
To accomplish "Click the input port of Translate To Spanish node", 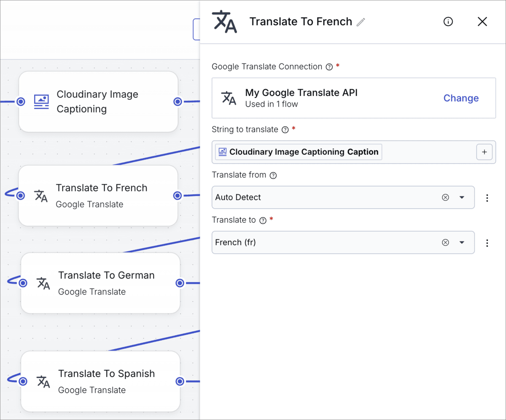I will point(23,381).
